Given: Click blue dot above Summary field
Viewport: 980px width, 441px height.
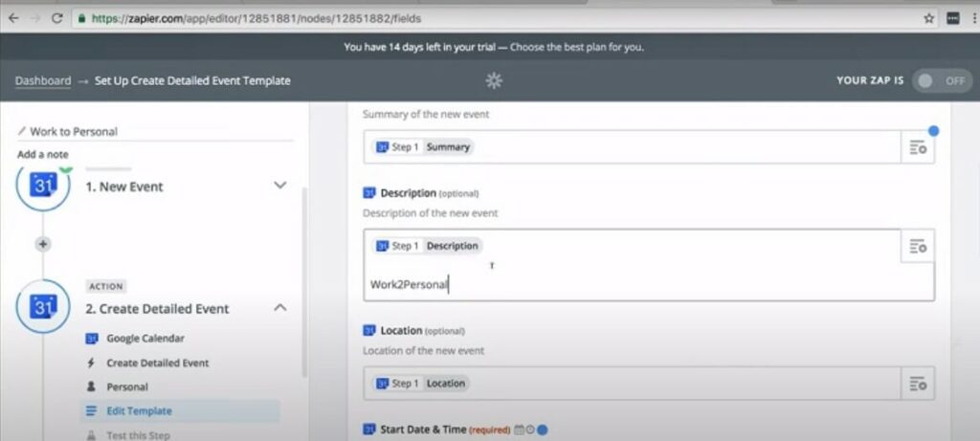Looking at the screenshot, I should (933, 131).
